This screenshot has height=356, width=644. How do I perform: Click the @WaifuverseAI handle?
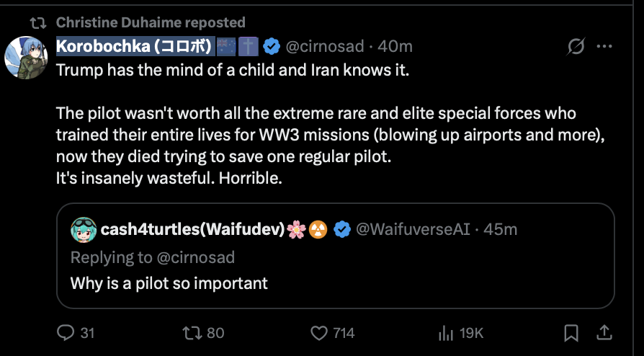tap(413, 229)
